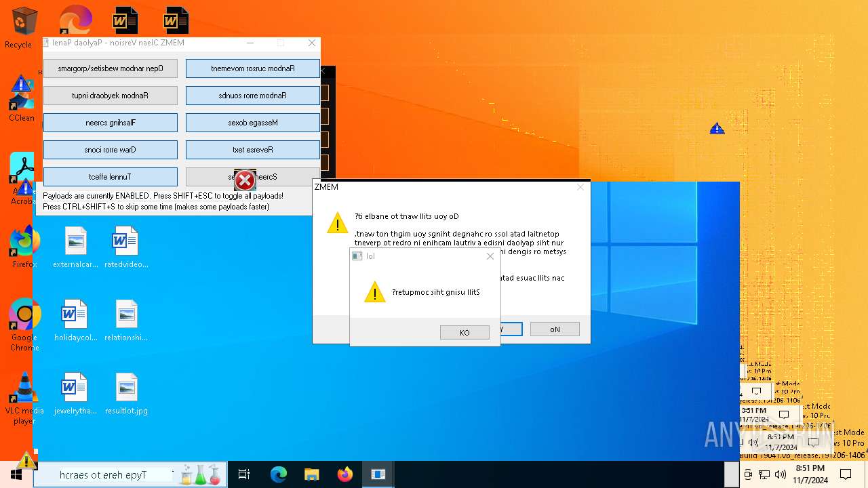
Task: Launch Microsoft Edge from the taskbar
Action: pos(279,474)
